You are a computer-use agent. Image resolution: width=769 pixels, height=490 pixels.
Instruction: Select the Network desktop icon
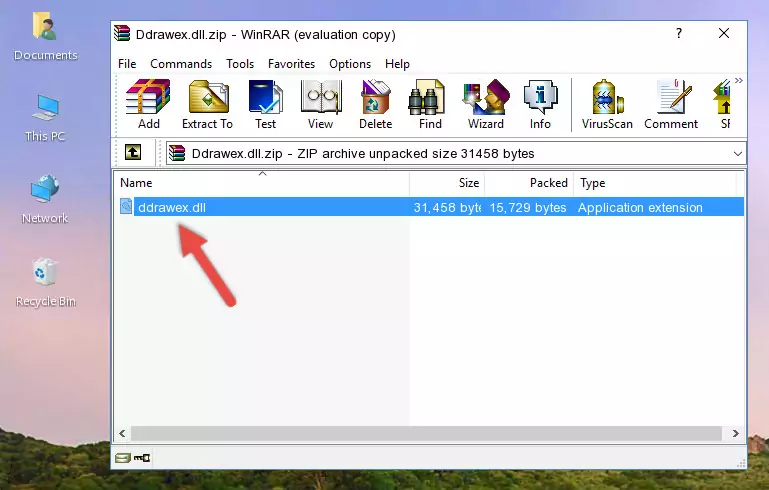45,199
